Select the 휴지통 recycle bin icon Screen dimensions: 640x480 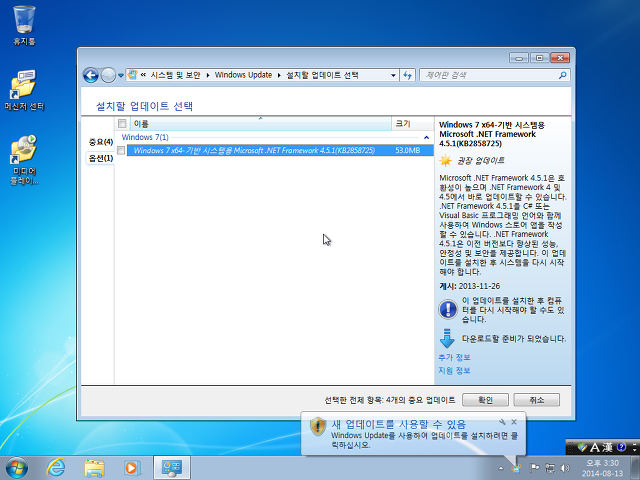(24, 26)
